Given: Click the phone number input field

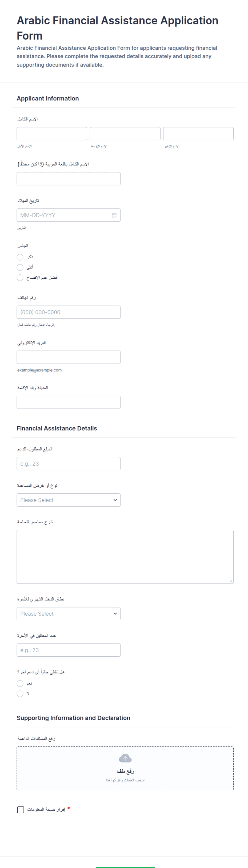Looking at the screenshot, I should point(69,312).
